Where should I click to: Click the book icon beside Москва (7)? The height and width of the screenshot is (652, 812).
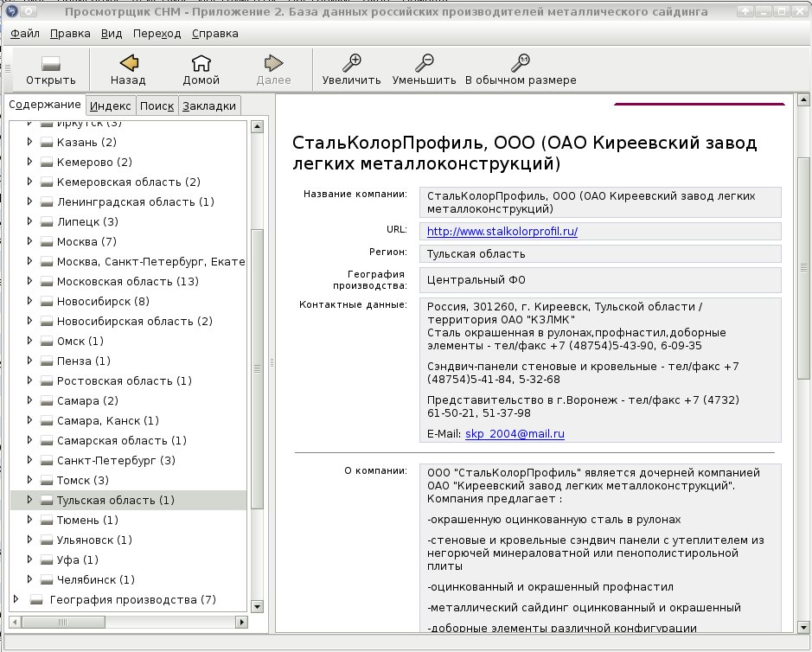(x=47, y=242)
